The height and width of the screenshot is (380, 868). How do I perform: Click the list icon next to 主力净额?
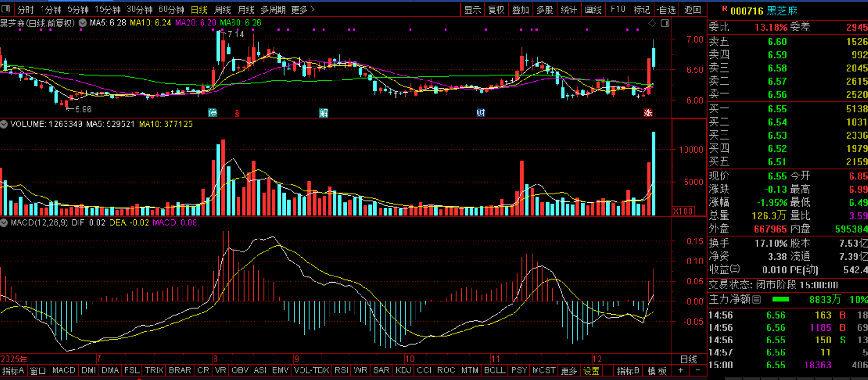point(757,300)
